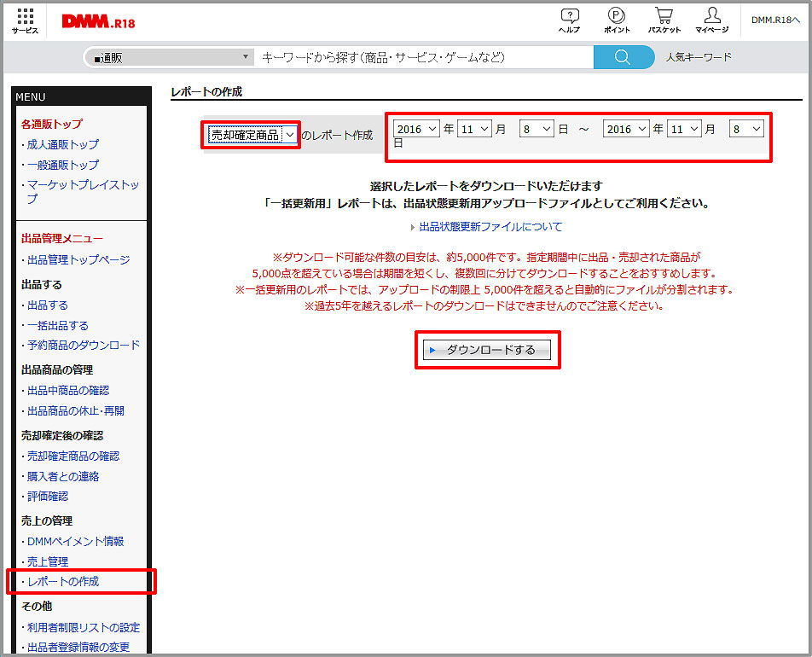Open the points icon
This screenshot has width=812, height=657.
[x=616, y=20]
